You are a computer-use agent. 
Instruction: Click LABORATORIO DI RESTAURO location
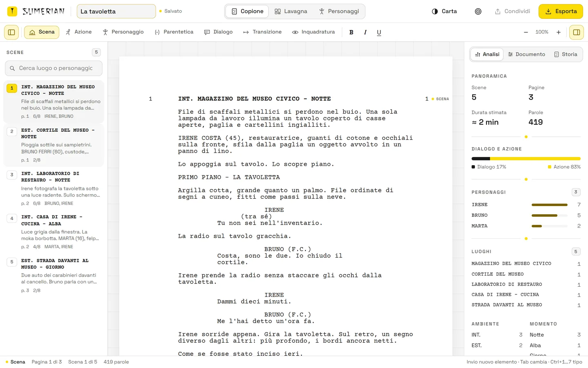coord(526,285)
